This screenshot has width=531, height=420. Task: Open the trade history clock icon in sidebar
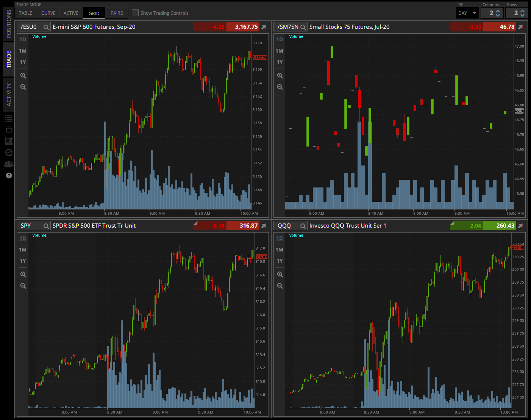[x=9, y=153]
